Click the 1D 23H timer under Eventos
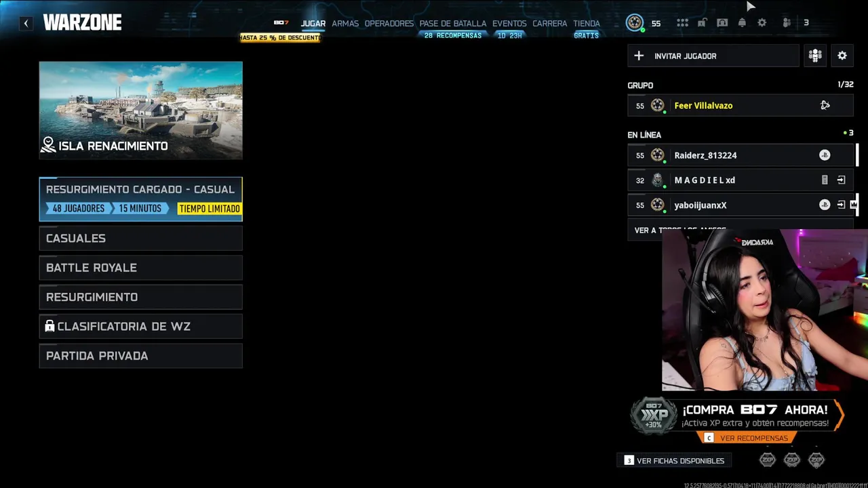 point(510,35)
